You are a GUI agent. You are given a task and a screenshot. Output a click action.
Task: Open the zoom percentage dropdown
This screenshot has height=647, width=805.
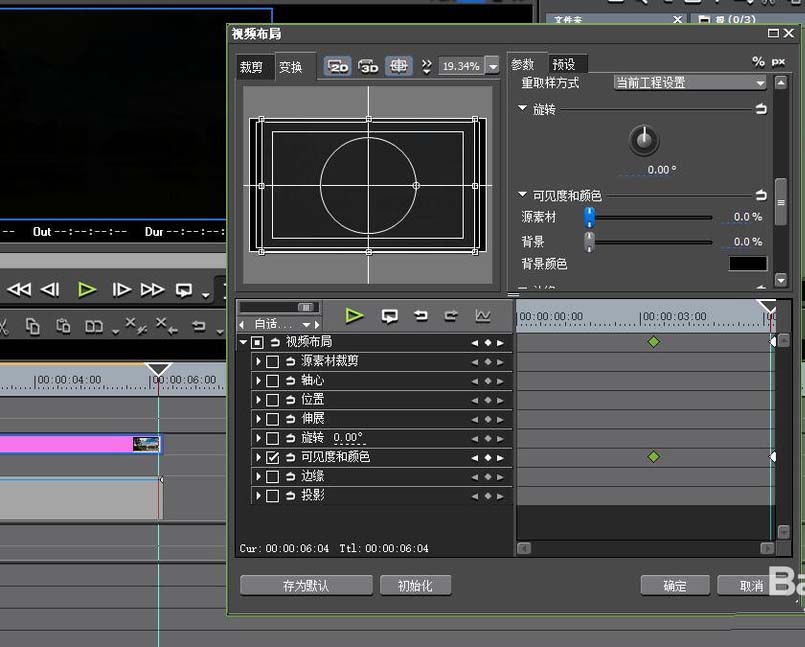(493, 66)
